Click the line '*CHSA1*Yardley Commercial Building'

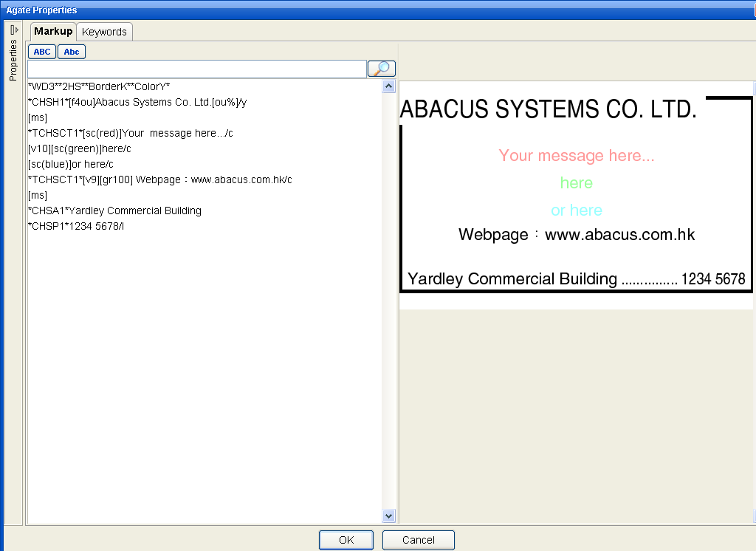pyautogui.click(x=114, y=211)
